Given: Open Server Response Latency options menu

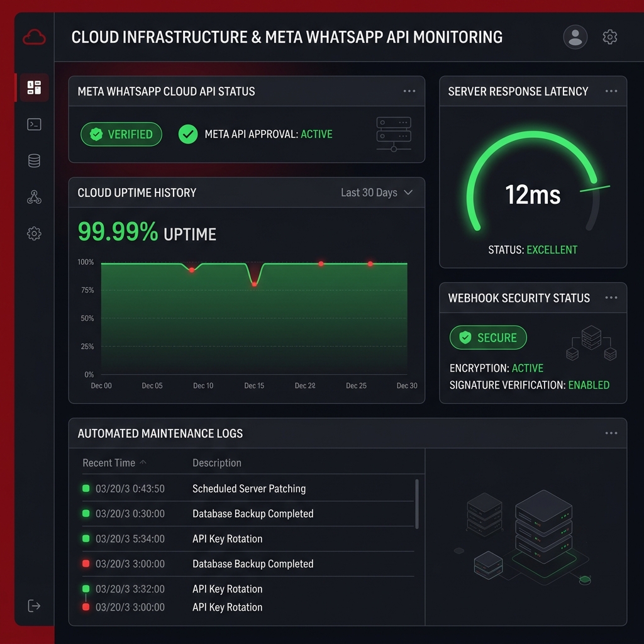Looking at the screenshot, I should click(x=611, y=91).
